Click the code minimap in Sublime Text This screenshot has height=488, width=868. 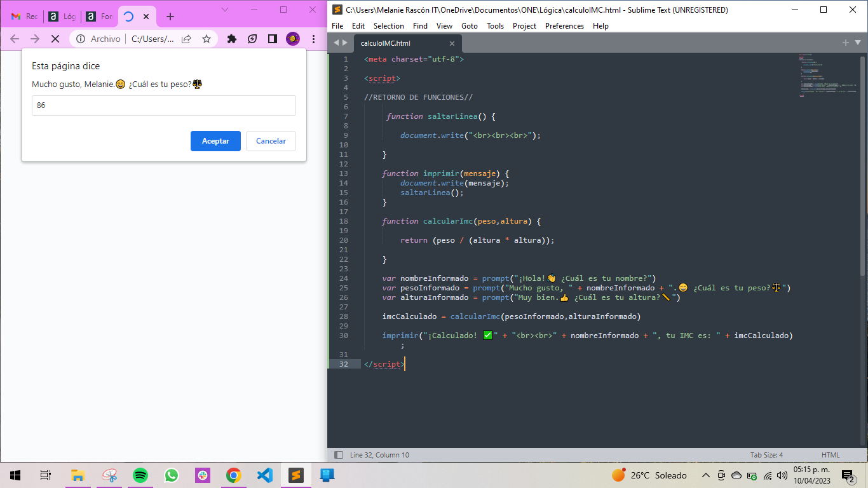click(x=828, y=76)
